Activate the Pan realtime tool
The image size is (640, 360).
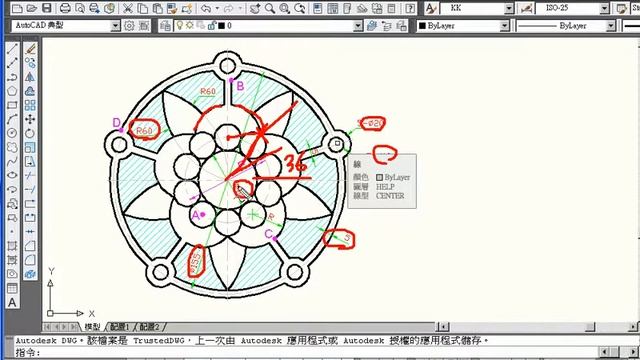tap(255, 8)
